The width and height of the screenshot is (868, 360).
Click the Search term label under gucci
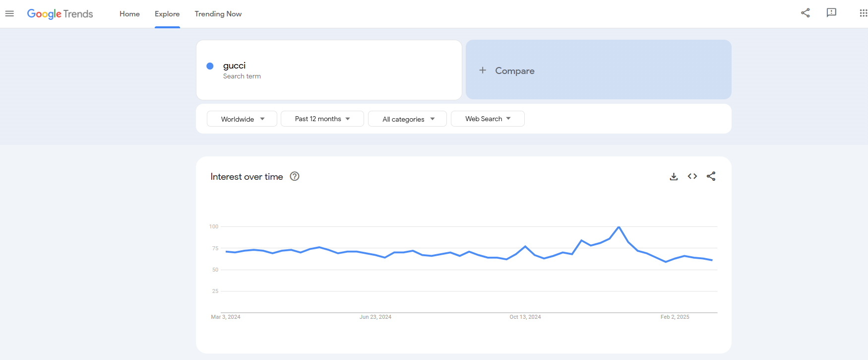[x=242, y=76]
